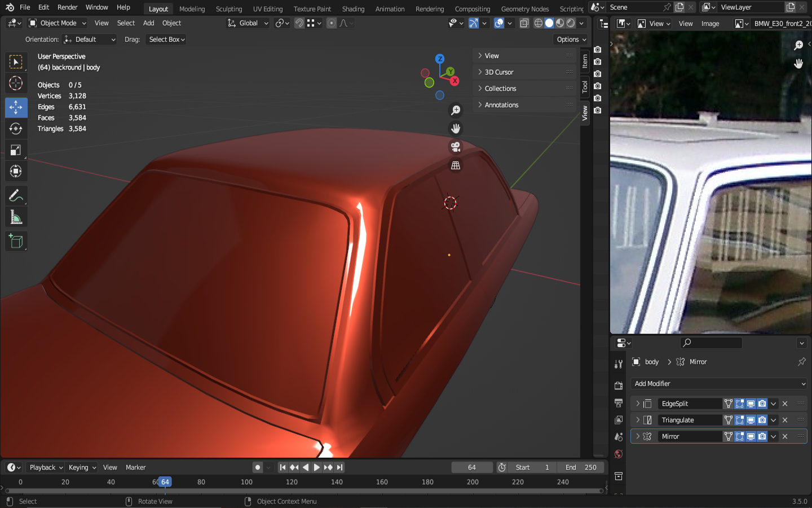Toggle Triangulate modifier viewport display
Screen dimensions: 812x508
751,420
